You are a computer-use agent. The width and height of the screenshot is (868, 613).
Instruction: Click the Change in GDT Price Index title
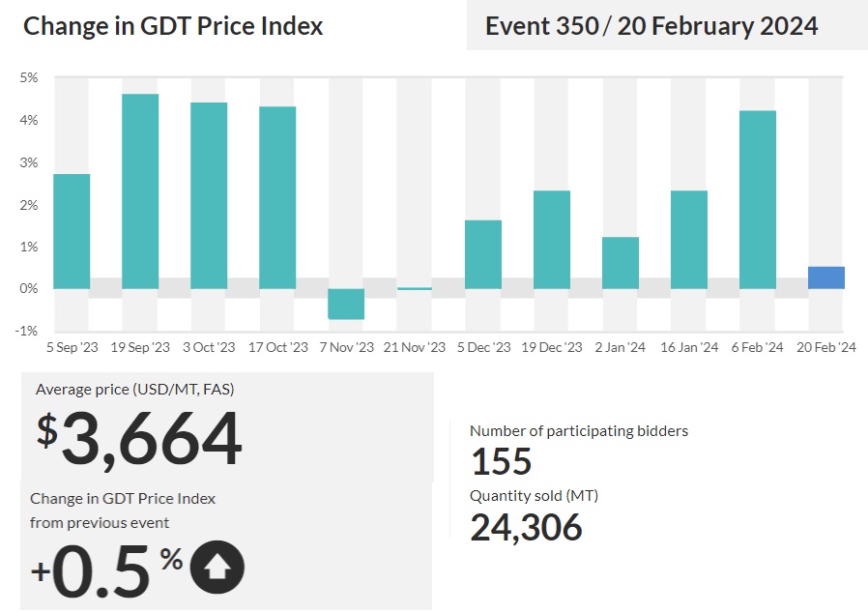173,26
